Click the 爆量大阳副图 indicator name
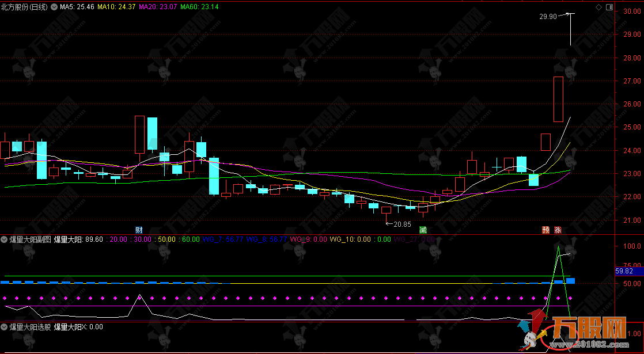This screenshot has width=644, height=354. [30, 239]
